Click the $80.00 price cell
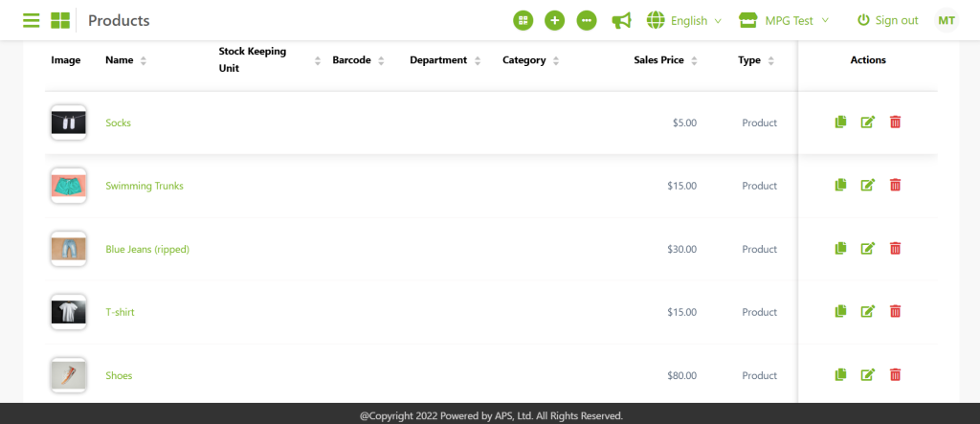This screenshot has height=424, width=980. 681,375
